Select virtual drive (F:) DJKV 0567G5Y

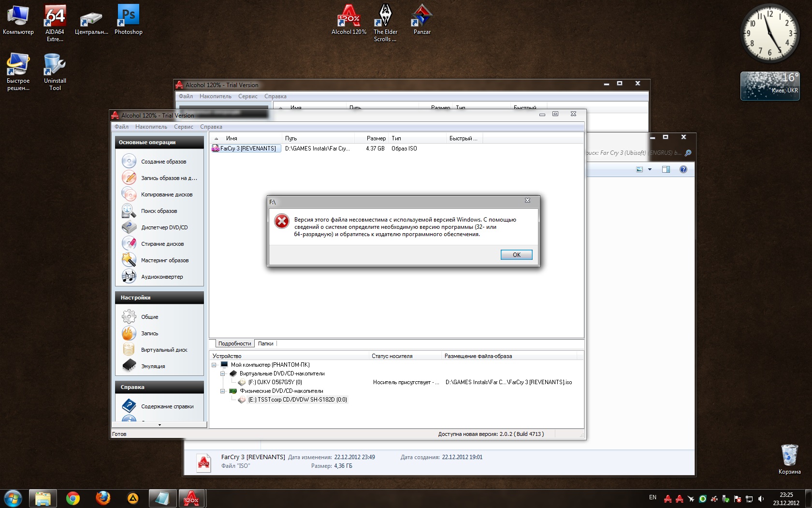[275, 382]
